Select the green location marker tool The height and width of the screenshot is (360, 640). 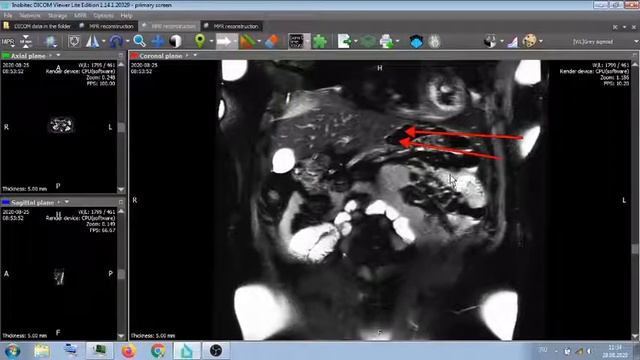200,41
